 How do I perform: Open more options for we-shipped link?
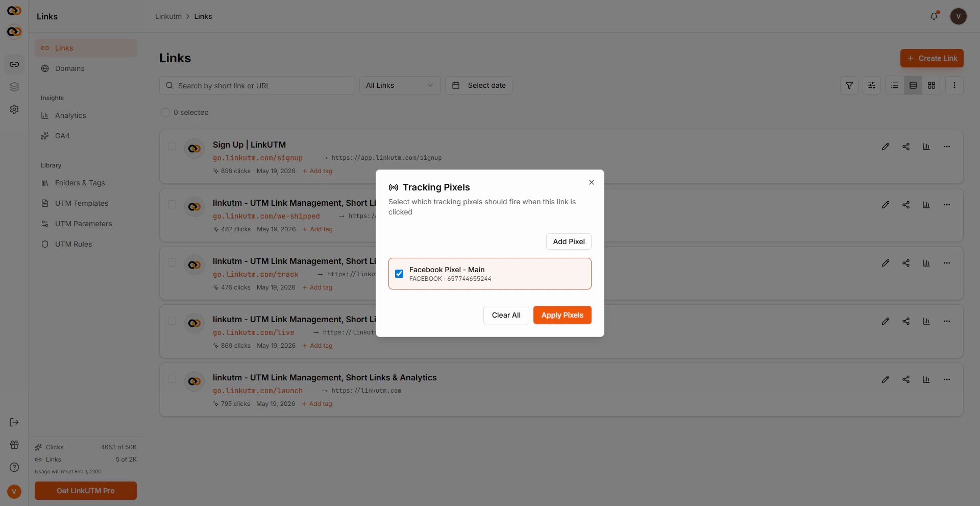[947, 205]
